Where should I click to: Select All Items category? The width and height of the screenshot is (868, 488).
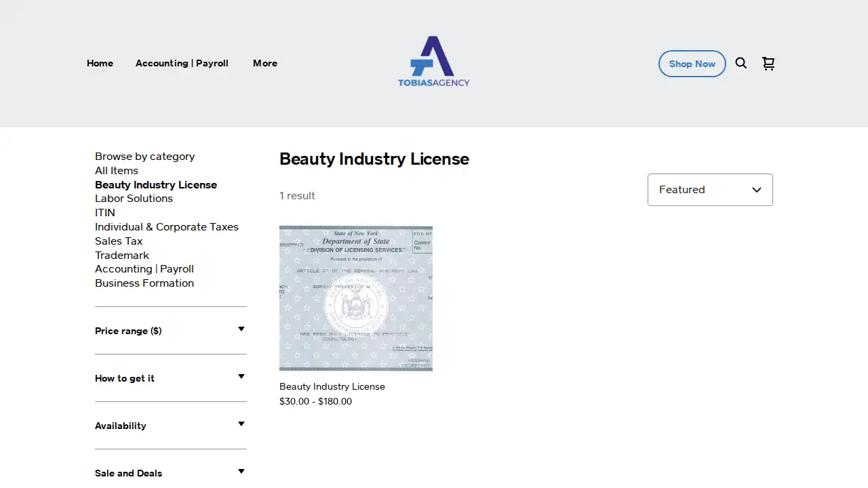tap(117, 171)
